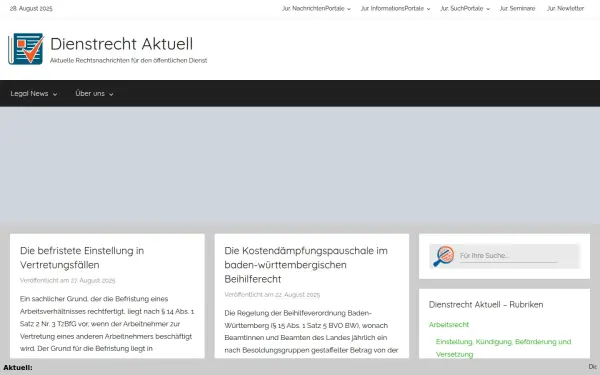Click the Dienstrecht Aktuell – Rubriken heading
This screenshot has height=375, width=600.
tap(486, 305)
